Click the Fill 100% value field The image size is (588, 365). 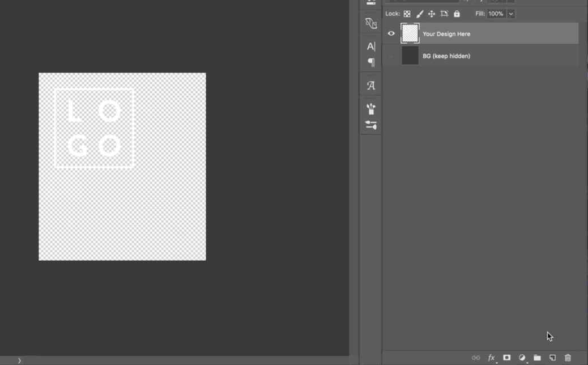point(496,14)
